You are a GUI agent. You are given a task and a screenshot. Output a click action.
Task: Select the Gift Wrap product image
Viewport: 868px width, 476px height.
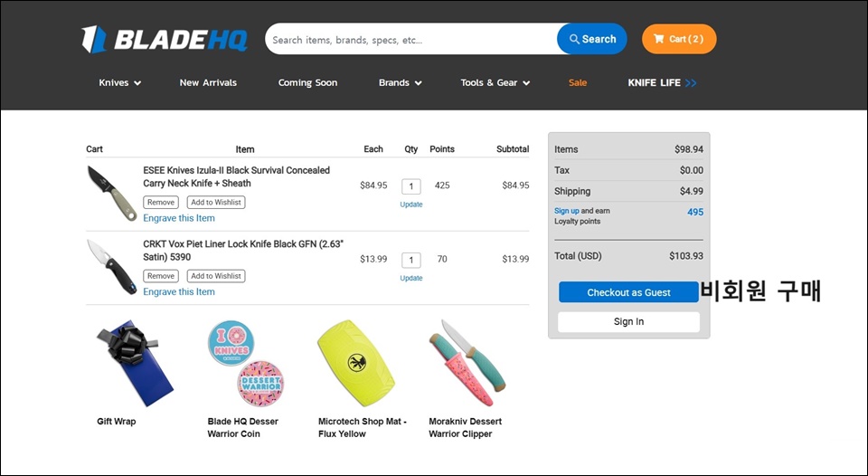(x=135, y=363)
